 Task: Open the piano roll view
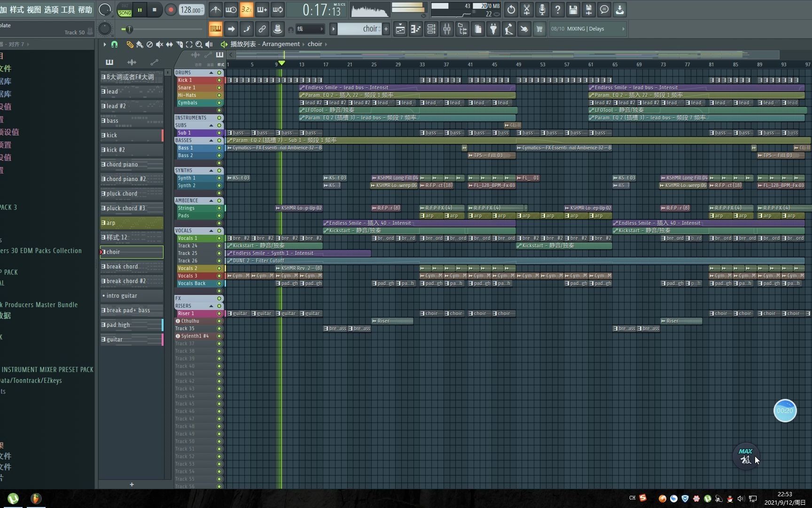(x=415, y=29)
